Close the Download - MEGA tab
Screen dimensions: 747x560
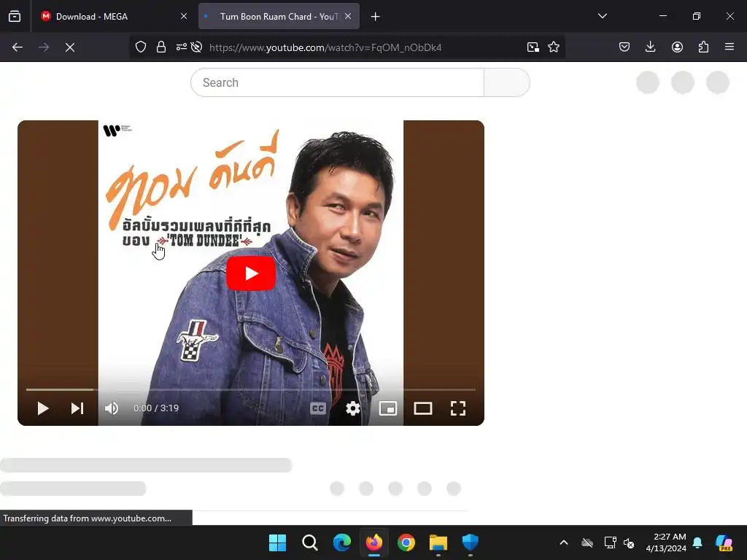(x=184, y=17)
